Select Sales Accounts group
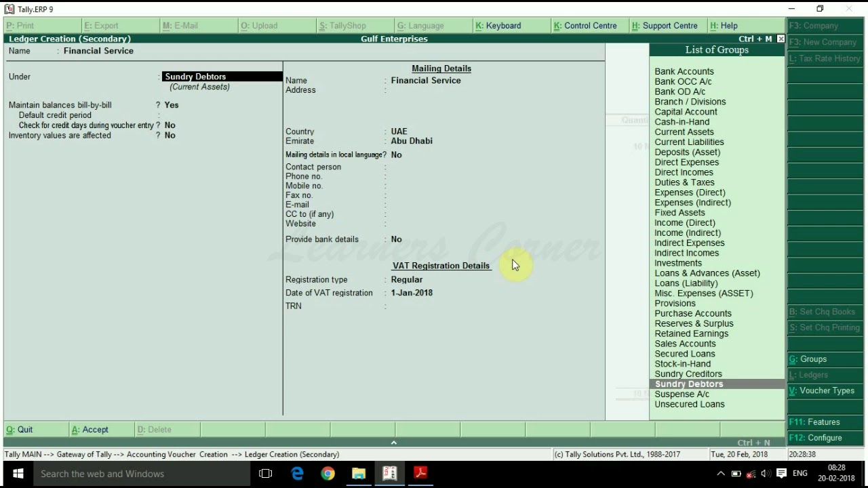This screenshot has width=868, height=488. tap(685, 344)
